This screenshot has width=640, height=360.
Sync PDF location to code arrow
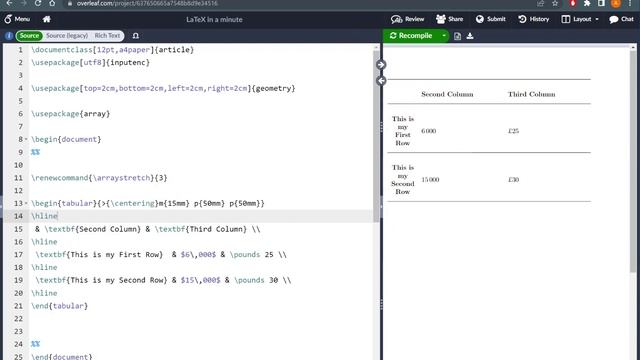381,81
